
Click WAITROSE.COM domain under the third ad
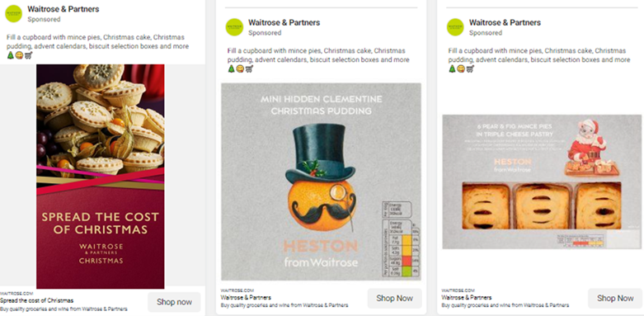pos(458,290)
